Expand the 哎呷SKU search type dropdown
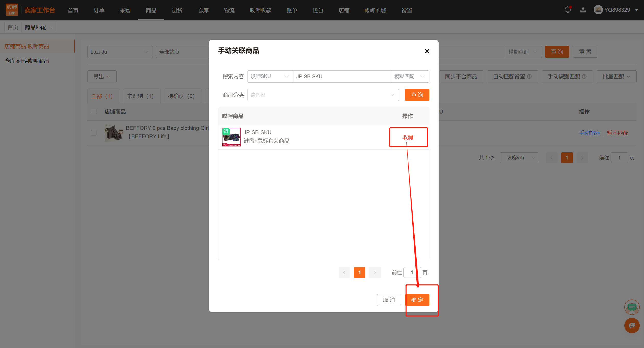 270,77
